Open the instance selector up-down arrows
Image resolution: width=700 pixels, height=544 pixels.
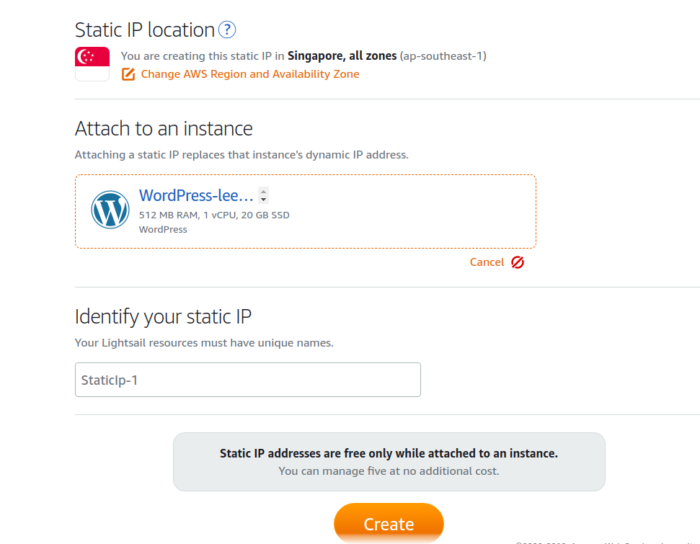coord(263,196)
